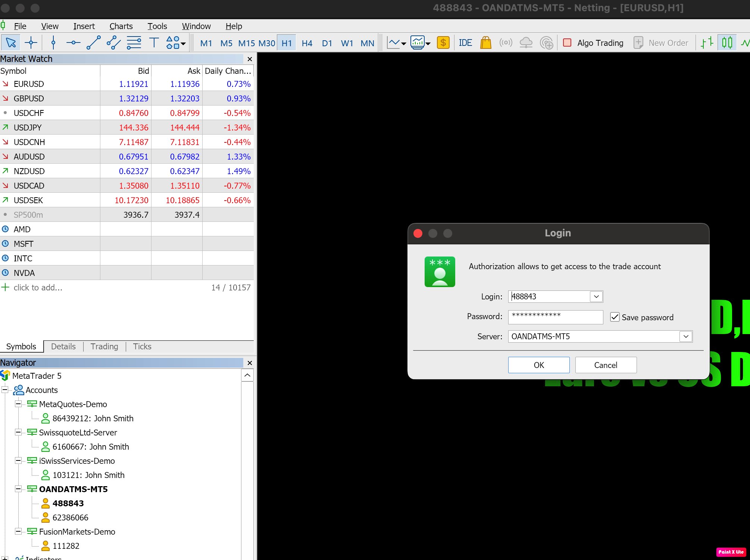The image size is (750, 560).
Task: Switch to M5 timeframe
Action: (226, 43)
